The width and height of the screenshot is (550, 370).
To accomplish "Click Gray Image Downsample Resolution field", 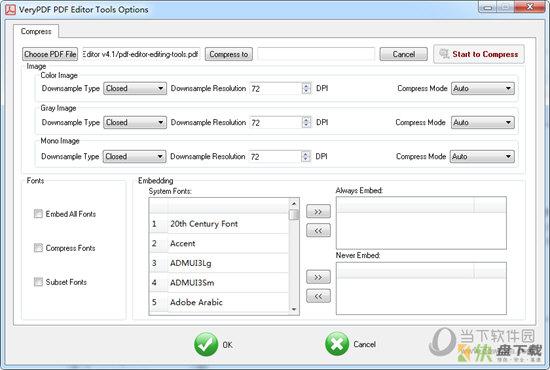I will (x=276, y=122).
